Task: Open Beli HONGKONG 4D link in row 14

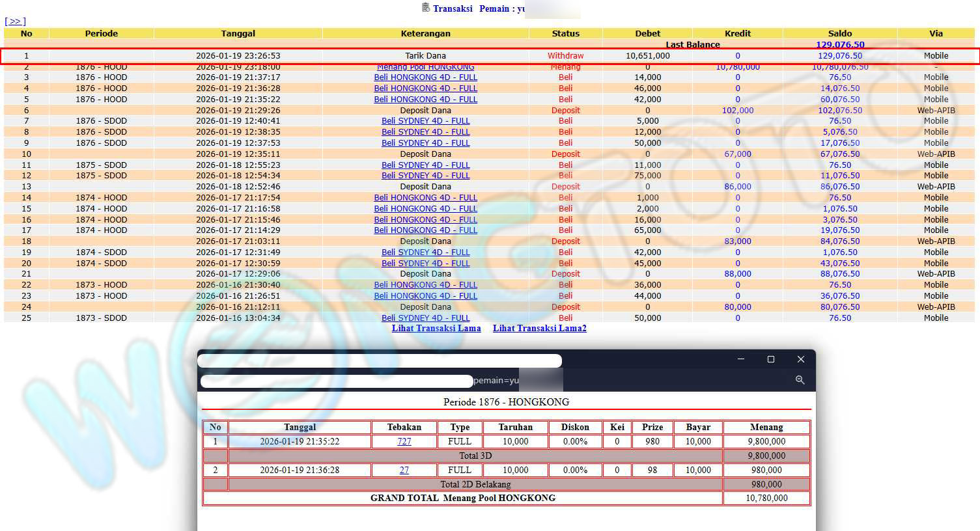Action: (425, 198)
